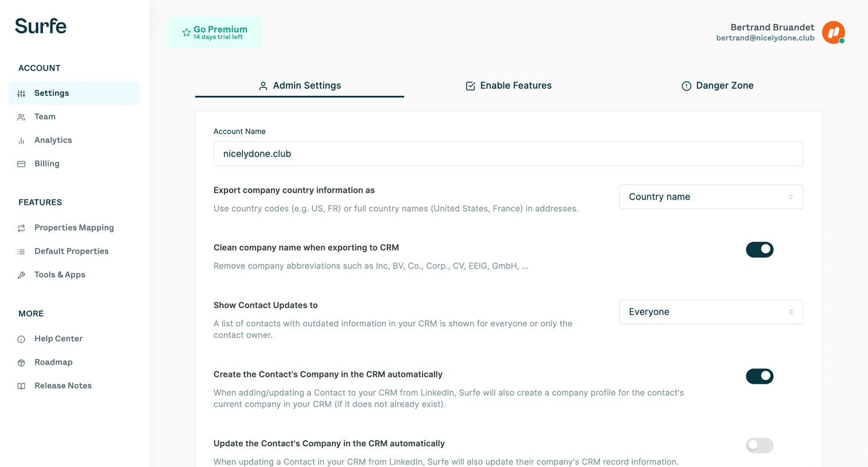Open Settings in the sidebar
This screenshot has width=868, height=467.
[75, 93]
